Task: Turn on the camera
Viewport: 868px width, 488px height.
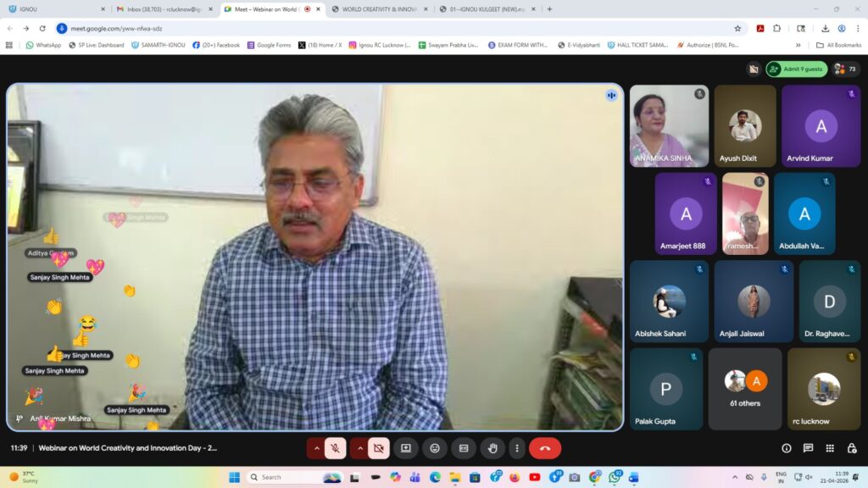Action: pos(379,448)
